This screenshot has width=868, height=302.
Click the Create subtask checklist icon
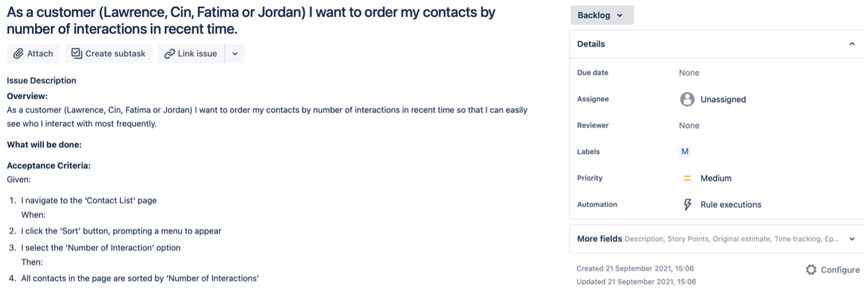click(77, 53)
